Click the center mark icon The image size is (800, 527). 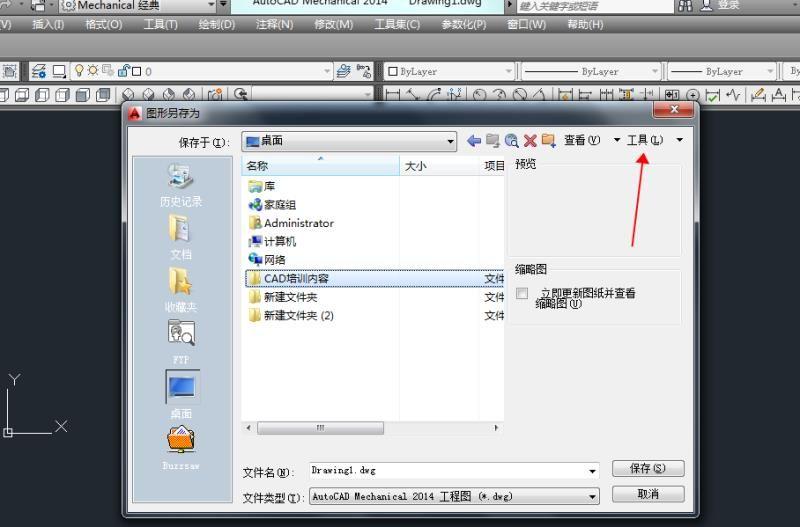pyautogui.click(x=692, y=95)
